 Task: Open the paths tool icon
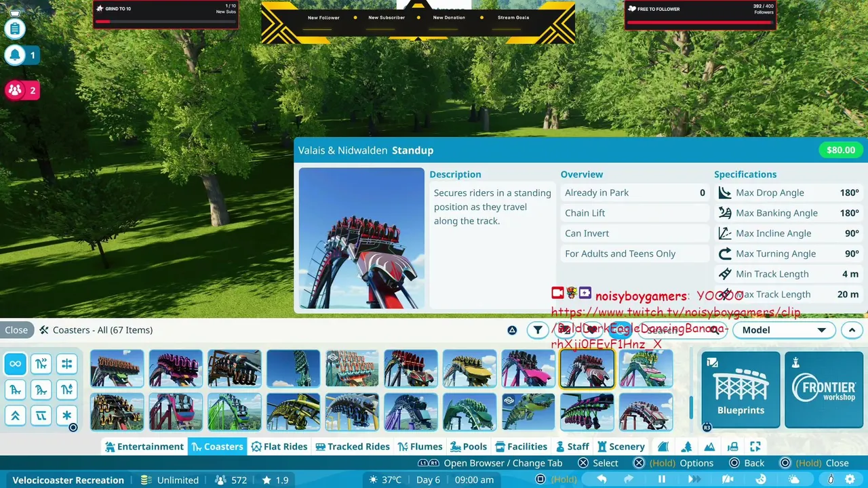coord(663,447)
